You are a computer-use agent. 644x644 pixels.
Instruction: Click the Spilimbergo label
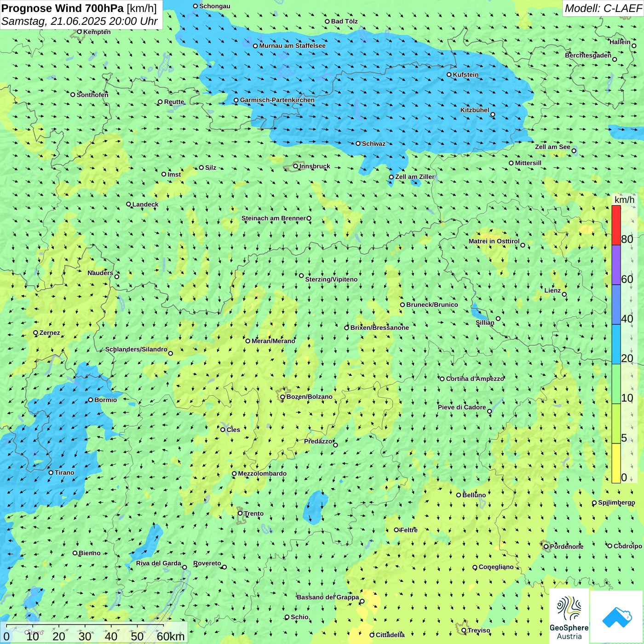[x=616, y=502]
